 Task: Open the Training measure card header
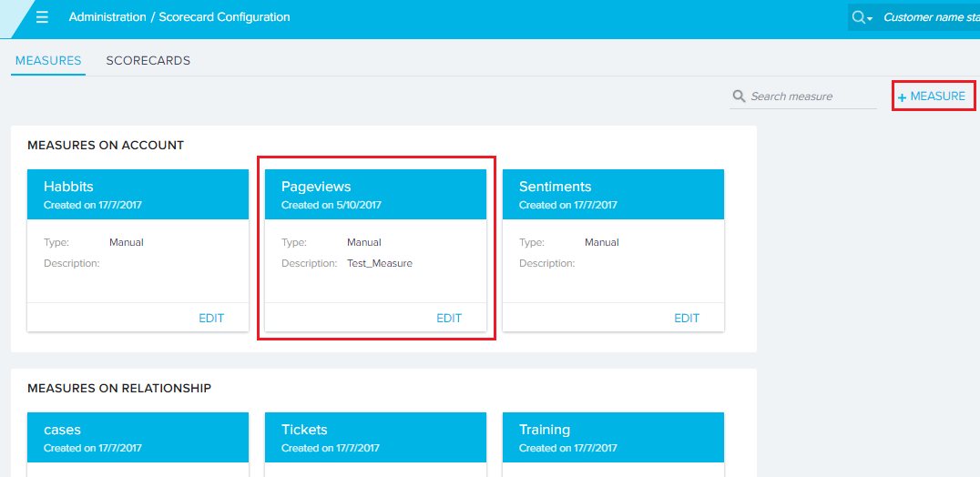(x=613, y=437)
